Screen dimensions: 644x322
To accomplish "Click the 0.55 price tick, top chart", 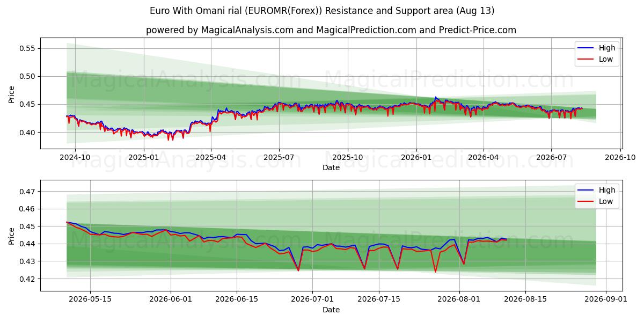I will (x=27, y=48).
